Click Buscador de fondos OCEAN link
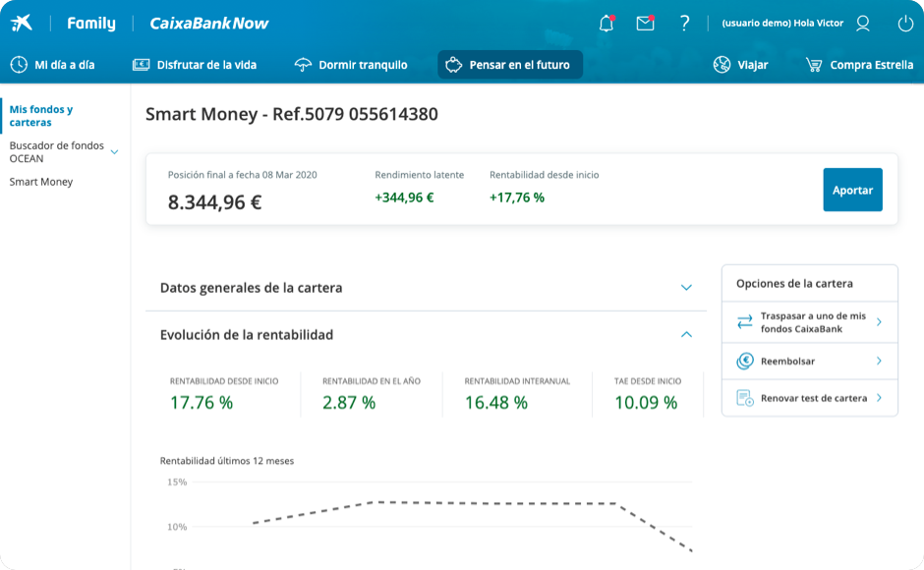The image size is (924, 570). coord(57,152)
